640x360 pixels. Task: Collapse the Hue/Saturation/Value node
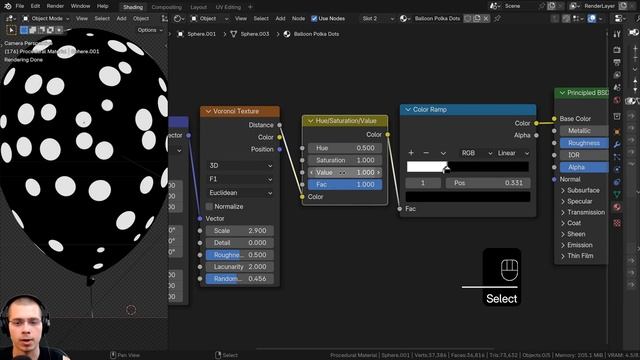310,121
